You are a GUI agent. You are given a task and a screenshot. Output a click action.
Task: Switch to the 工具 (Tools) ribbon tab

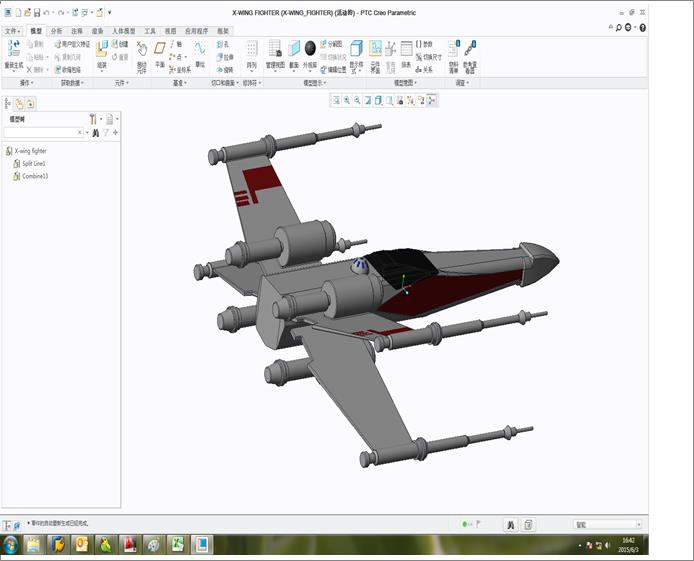pyautogui.click(x=150, y=31)
